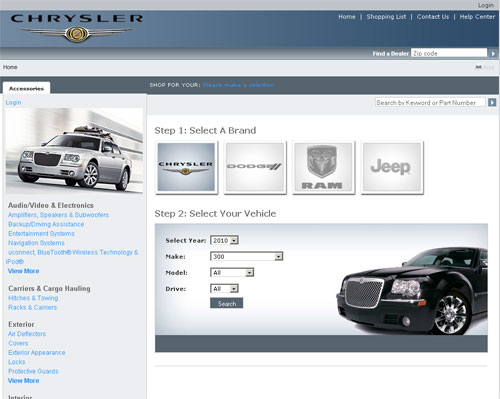Open the Make dropdown showing 300
This screenshot has height=399, width=500.
246,256
